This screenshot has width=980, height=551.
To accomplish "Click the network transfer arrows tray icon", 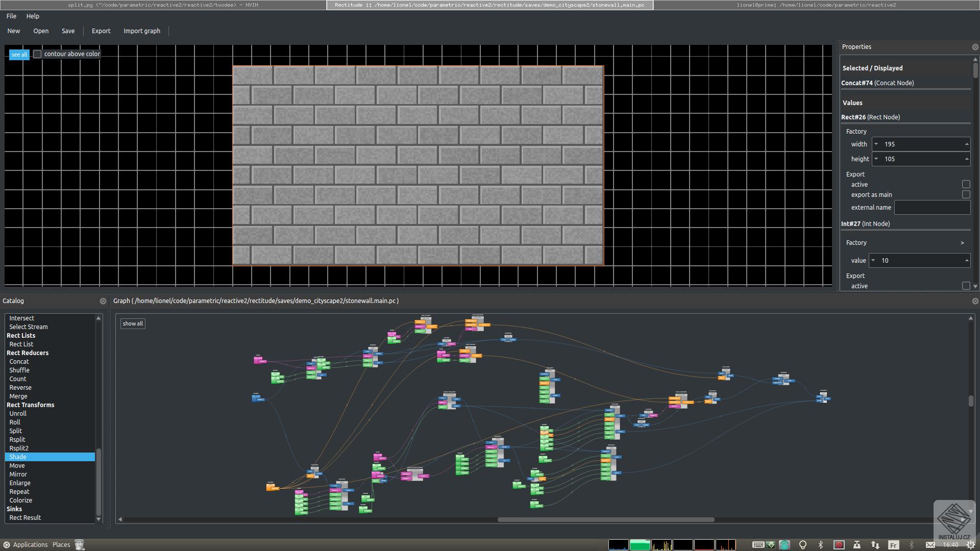I will [875, 545].
